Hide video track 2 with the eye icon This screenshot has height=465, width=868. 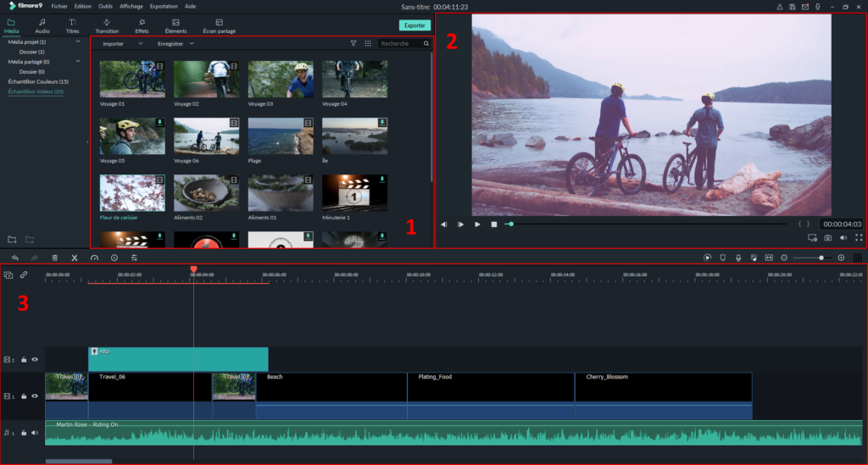[35, 359]
